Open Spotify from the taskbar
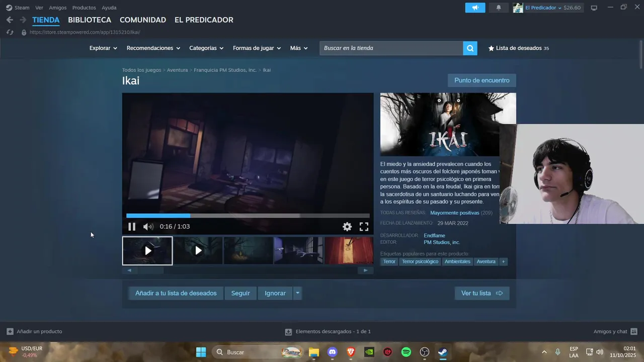Screen dimensions: 644x362 [x=406, y=352]
